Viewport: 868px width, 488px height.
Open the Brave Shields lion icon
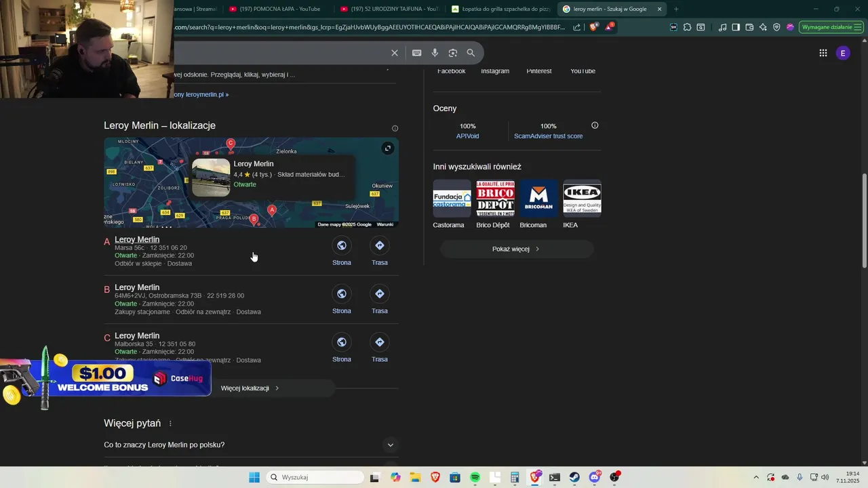point(593,27)
